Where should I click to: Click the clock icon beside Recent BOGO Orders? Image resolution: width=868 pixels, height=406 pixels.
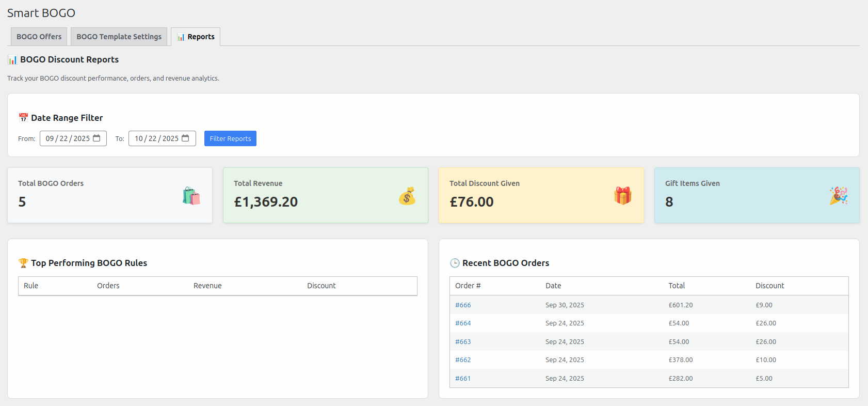click(455, 263)
